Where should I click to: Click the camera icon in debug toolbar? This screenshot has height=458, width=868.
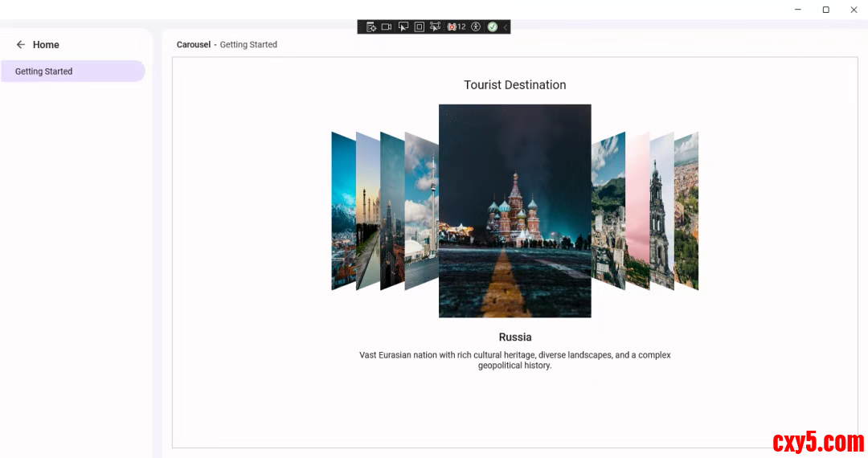(x=387, y=27)
